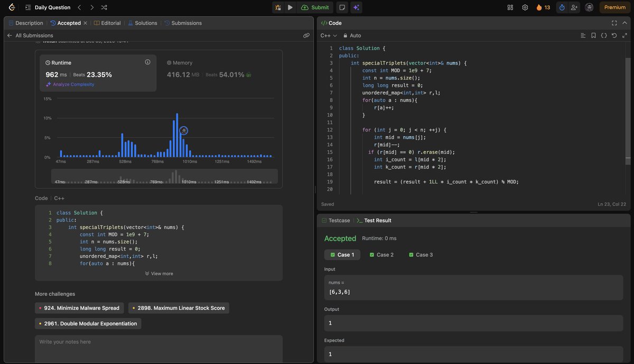Switch to the Submissions tab
Image resolution: width=634 pixels, height=364 pixels.
tap(183, 23)
